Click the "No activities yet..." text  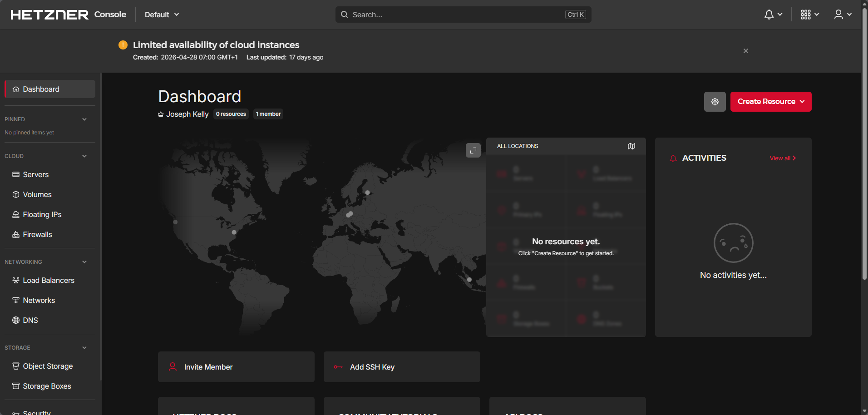click(x=733, y=275)
